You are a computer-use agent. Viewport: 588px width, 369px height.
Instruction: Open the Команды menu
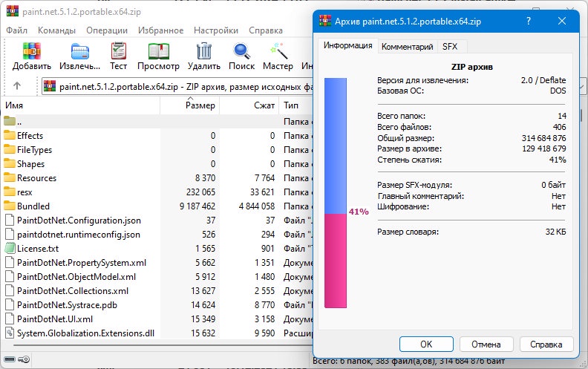click(56, 30)
